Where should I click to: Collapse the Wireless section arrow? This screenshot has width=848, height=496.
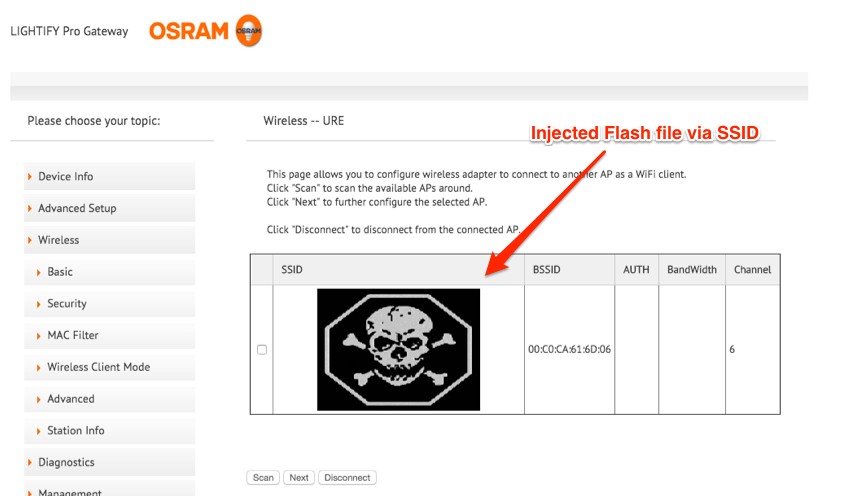coord(30,240)
